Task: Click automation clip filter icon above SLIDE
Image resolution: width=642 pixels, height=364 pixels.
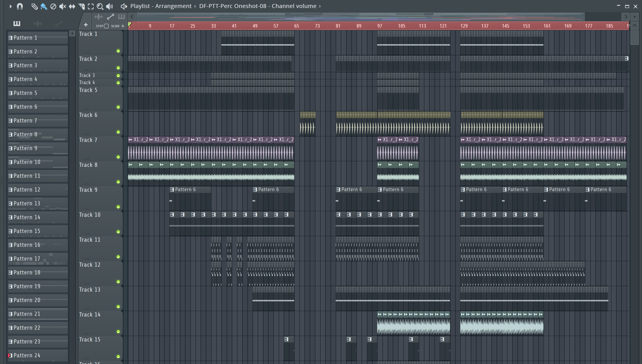Action: pos(110,17)
